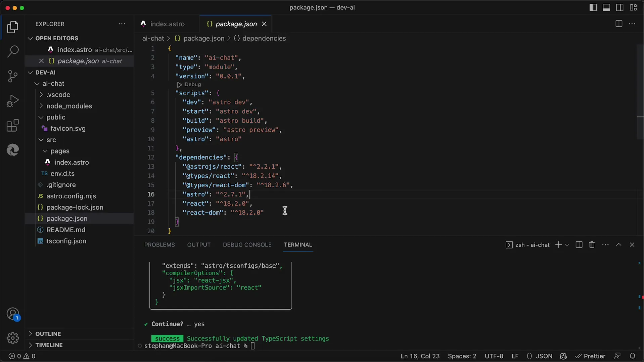
Task: Create a new terminal with plus icon
Action: tap(558, 244)
